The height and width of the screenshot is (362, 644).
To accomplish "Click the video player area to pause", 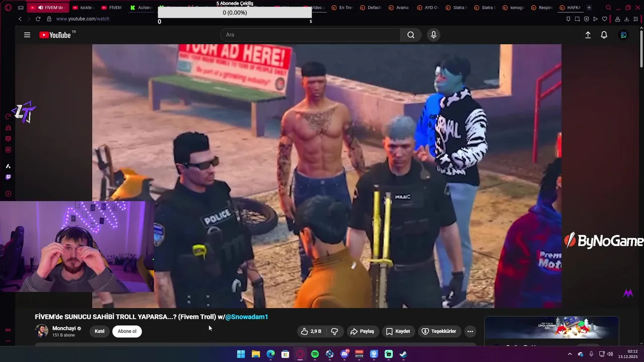I will (327, 176).
